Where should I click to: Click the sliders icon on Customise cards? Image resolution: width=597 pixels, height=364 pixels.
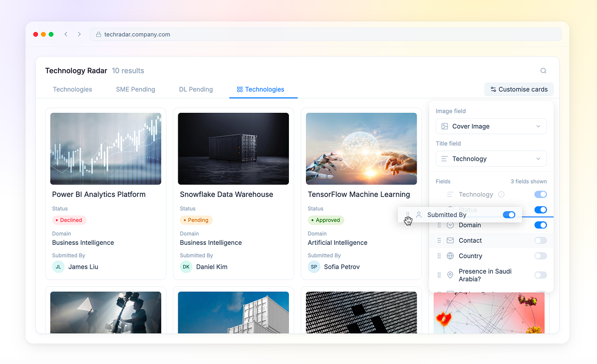click(x=493, y=89)
